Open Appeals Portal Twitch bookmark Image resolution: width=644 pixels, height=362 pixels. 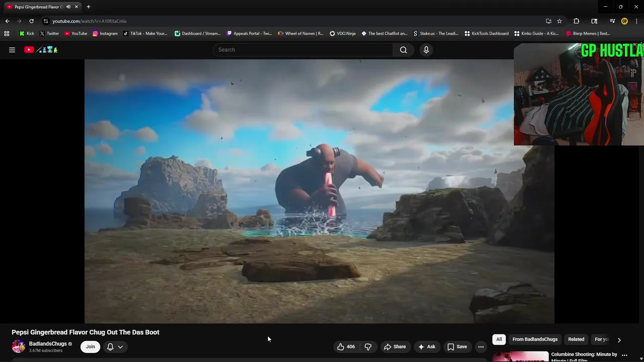tap(250, 34)
